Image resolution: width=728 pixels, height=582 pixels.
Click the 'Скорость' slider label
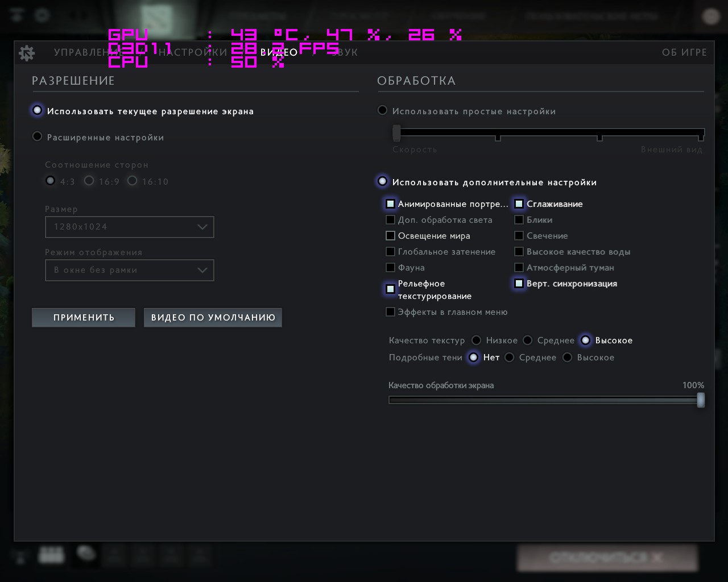pos(415,149)
